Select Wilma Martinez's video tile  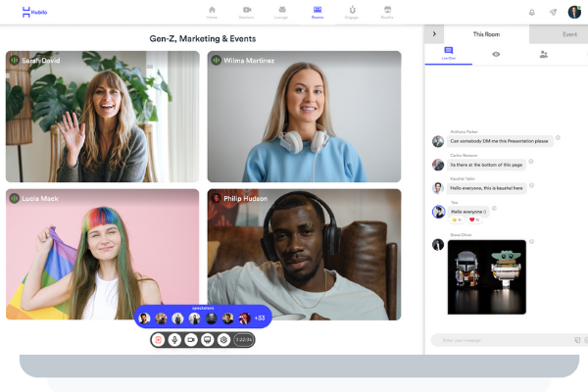(x=304, y=117)
